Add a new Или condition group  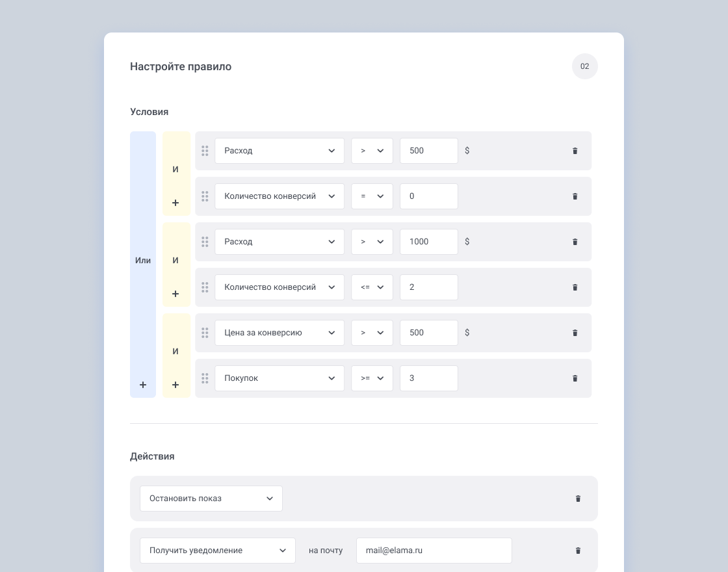pyautogui.click(x=143, y=385)
